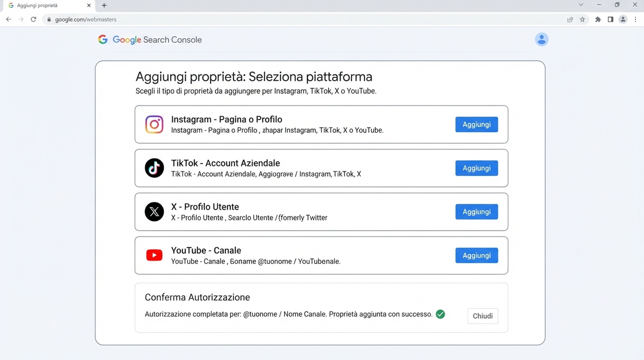This screenshot has width=644, height=360.
Task: Click the Google Search Console title
Action: [x=157, y=40]
